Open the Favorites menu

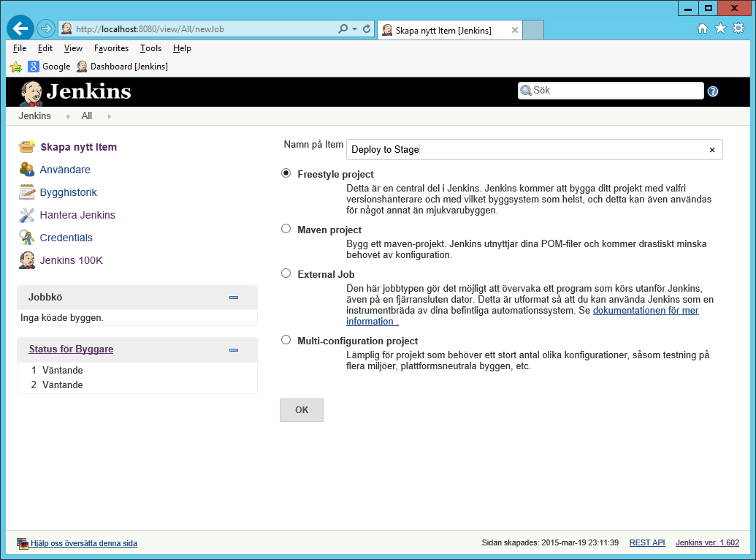pos(111,48)
